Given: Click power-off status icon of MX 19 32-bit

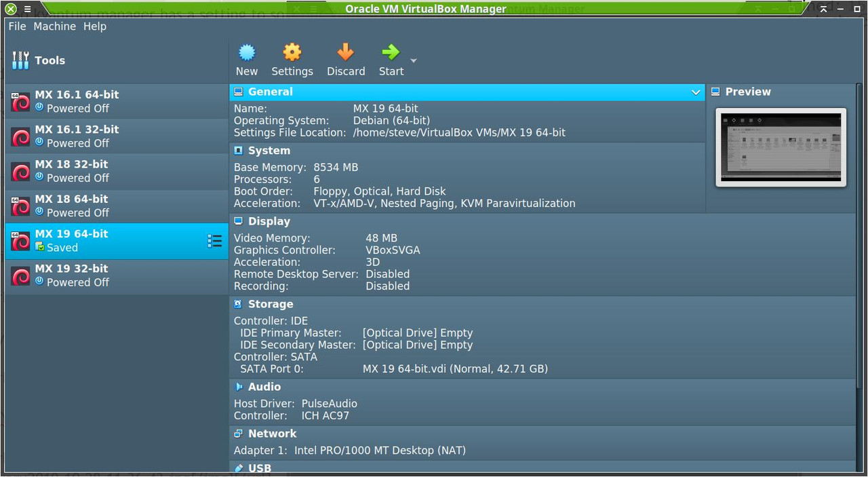Looking at the screenshot, I should click(39, 282).
